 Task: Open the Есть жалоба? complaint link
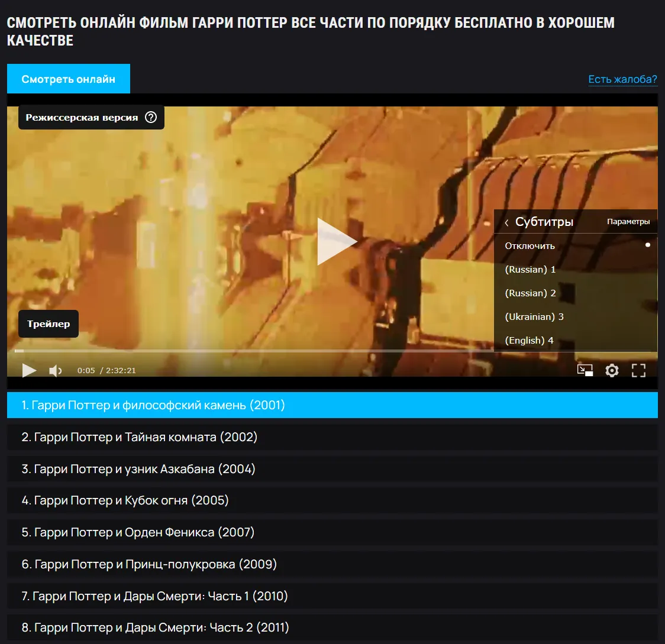[x=622, y=79]
